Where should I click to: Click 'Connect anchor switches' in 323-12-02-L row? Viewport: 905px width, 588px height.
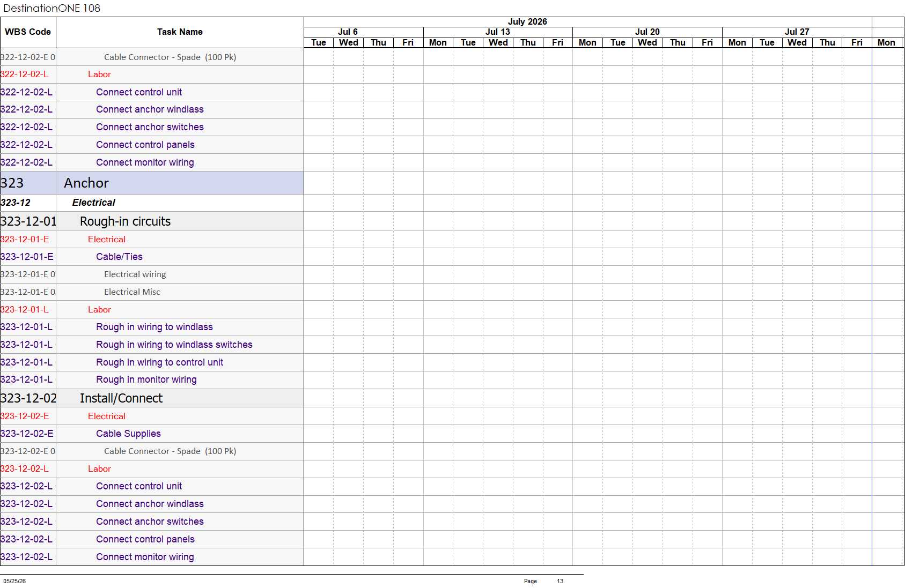pos(150,522)
